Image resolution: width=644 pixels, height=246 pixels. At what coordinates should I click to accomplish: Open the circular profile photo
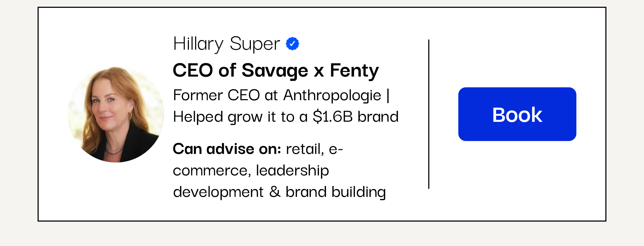coord(116,114)
